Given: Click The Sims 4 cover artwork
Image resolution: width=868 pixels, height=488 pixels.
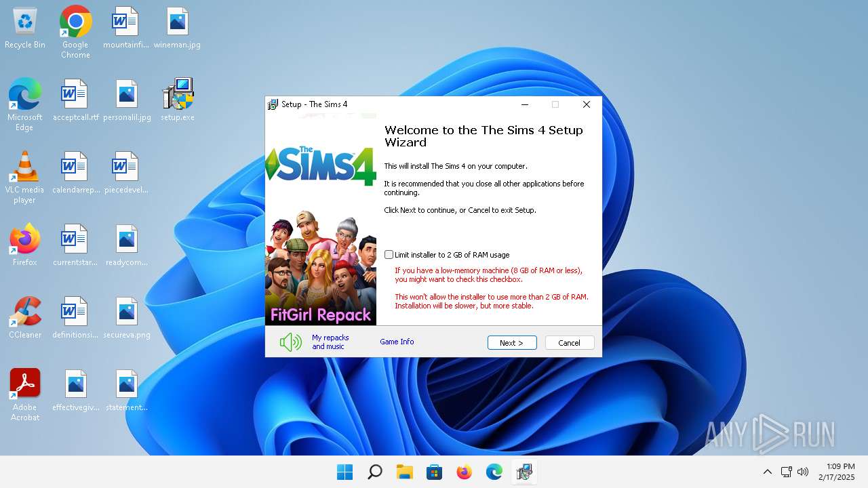Looking at the screenshot, I should (321, 219).
